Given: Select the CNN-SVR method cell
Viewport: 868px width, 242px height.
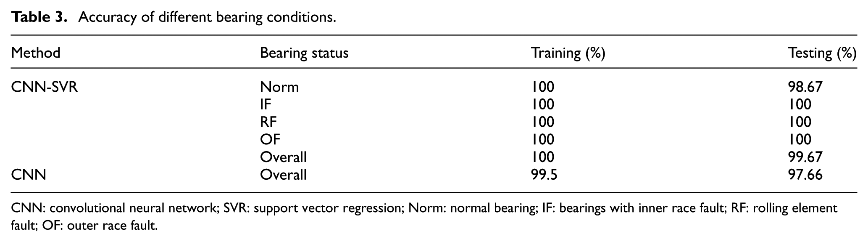Looking at the screenshot, I should click(x=45, y=87).
